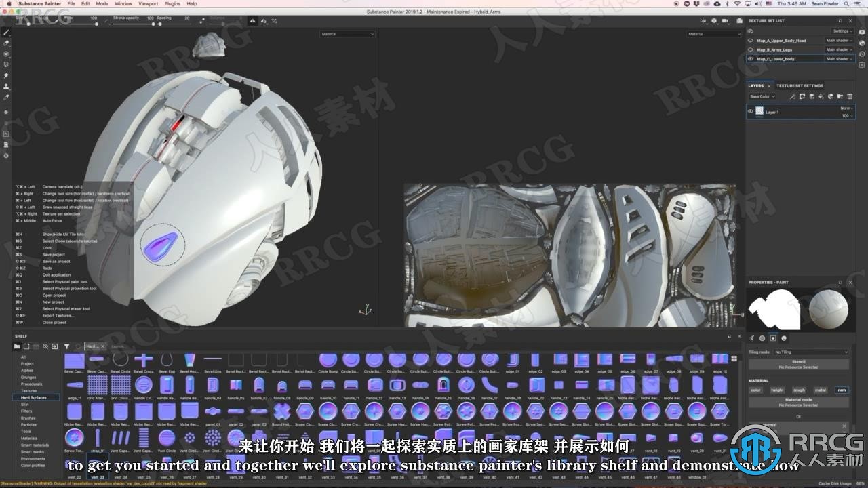Add a paint layer icon in Layers panel
Screen dimensions: 868x488
tap(811, 96)
